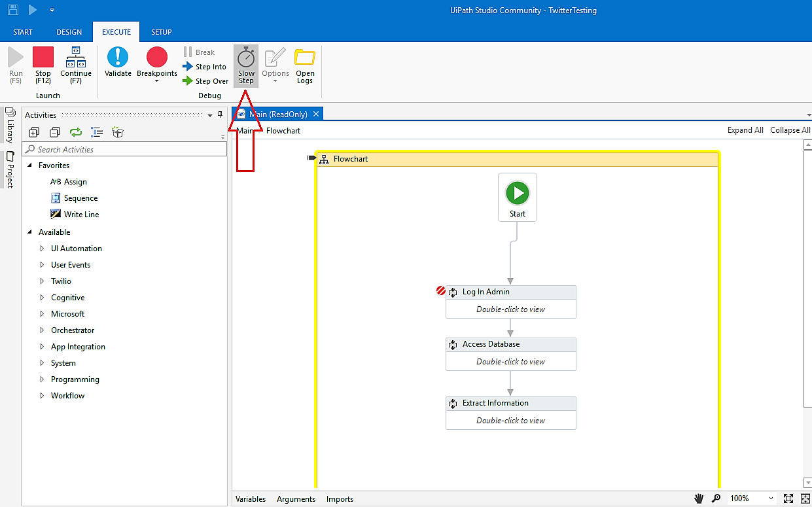Click the Flowchart breadcrumb
This screenshot has width=812, height=507.
click(x=283, y=131)
